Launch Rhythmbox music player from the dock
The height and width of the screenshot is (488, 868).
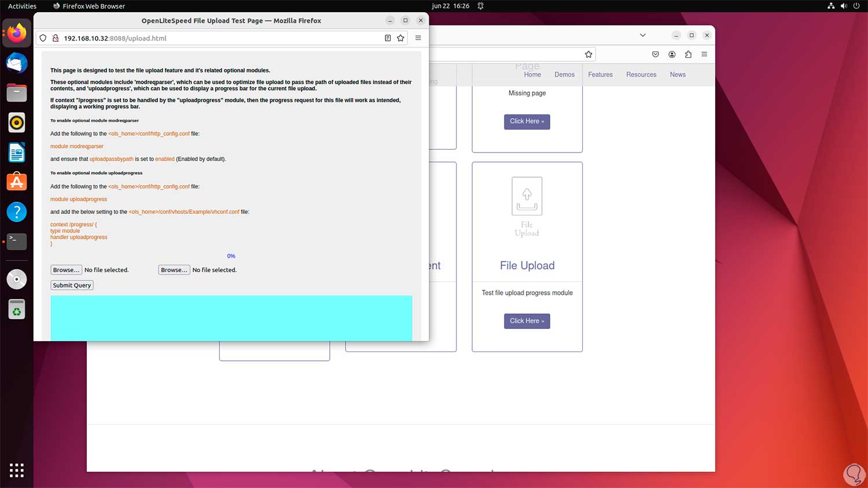(17, 123)
